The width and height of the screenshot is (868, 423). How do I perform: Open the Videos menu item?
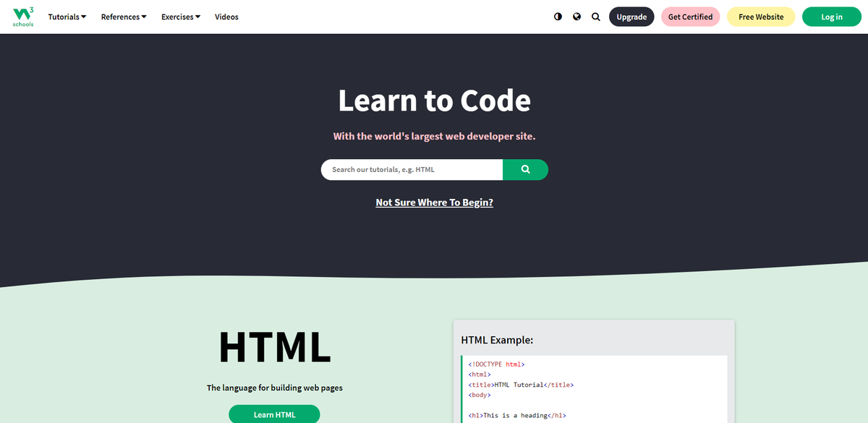(226, 17)
